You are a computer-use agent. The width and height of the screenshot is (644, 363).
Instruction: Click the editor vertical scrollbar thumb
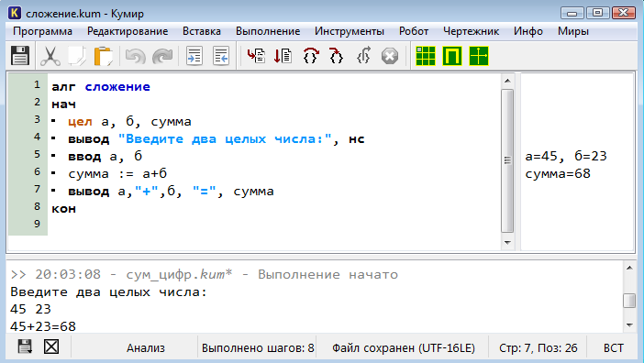point(507,160)
